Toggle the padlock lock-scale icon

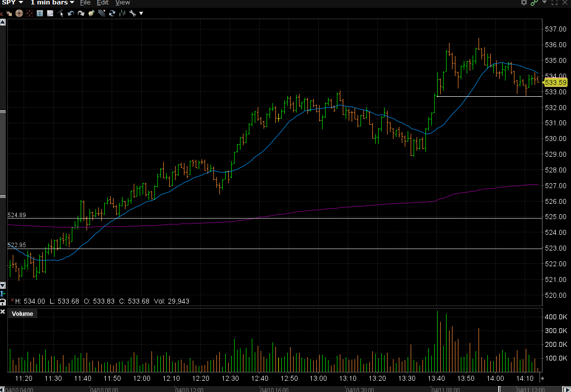tap(2, 302)
